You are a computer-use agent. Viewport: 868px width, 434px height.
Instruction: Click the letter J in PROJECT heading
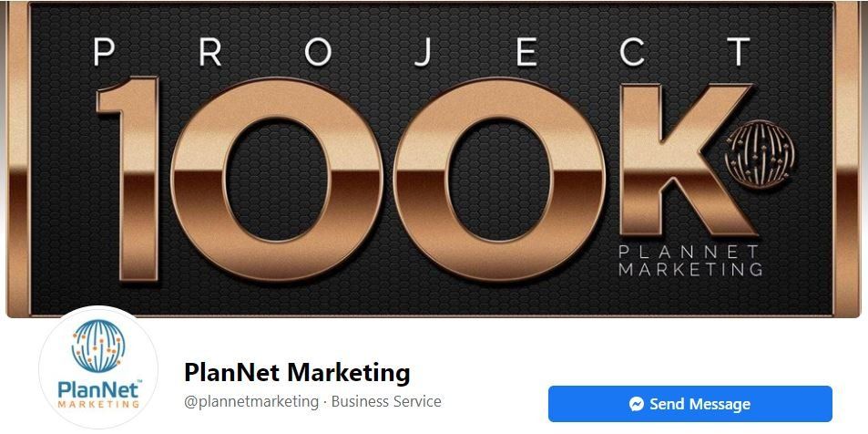[424, 52]
